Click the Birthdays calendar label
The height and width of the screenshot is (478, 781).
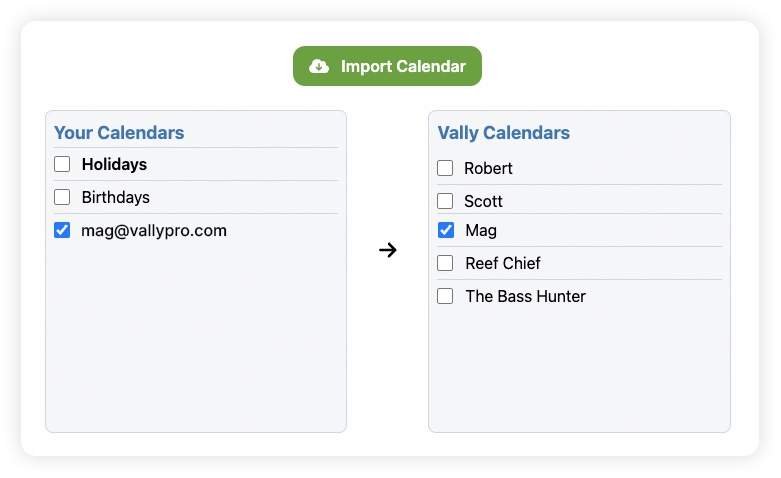(115, 197)
